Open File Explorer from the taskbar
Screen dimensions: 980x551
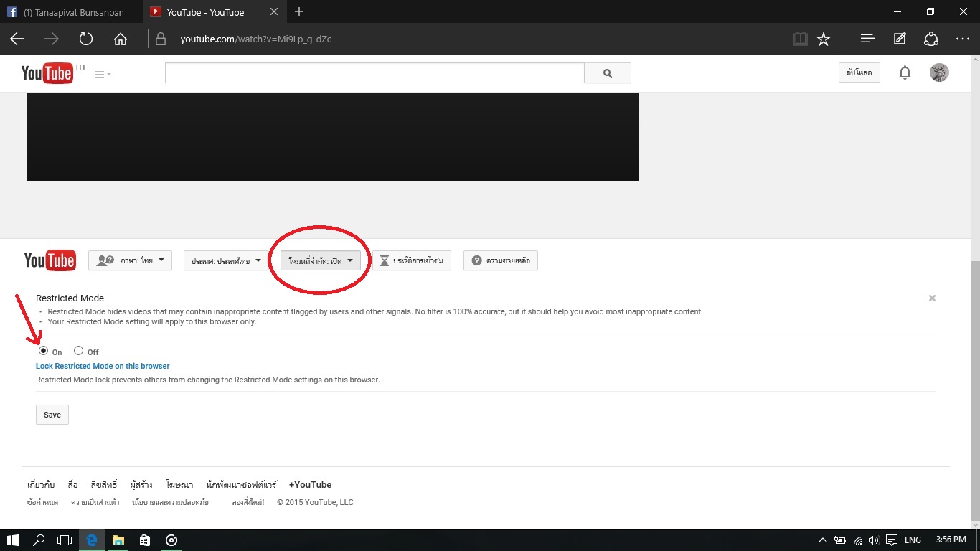pos(118,540)
